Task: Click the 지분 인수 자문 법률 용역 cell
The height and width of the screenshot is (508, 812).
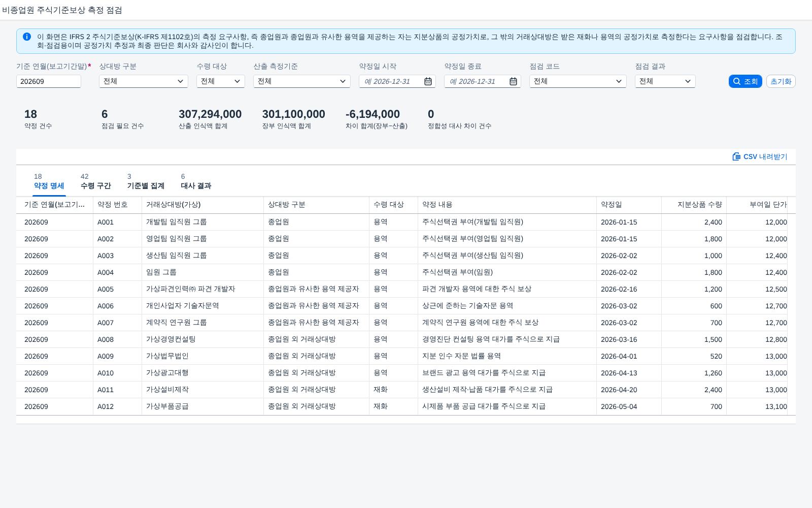Action: (507, 356)
